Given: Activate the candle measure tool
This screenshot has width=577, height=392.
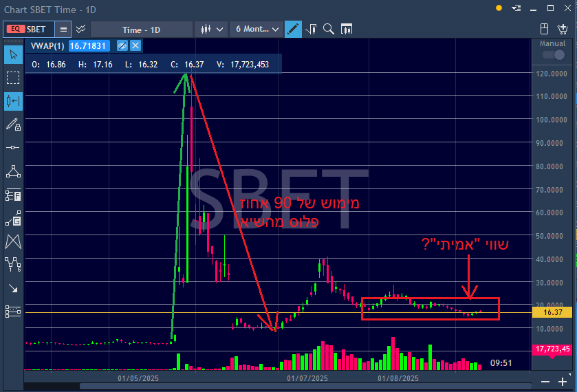Looking at the screenshot, I should coord(13,101).
